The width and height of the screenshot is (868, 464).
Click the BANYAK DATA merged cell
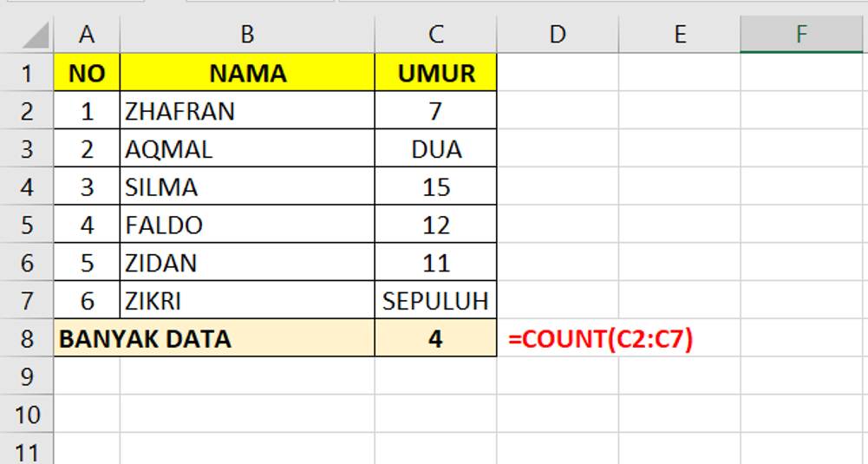(x=214, y=338)
